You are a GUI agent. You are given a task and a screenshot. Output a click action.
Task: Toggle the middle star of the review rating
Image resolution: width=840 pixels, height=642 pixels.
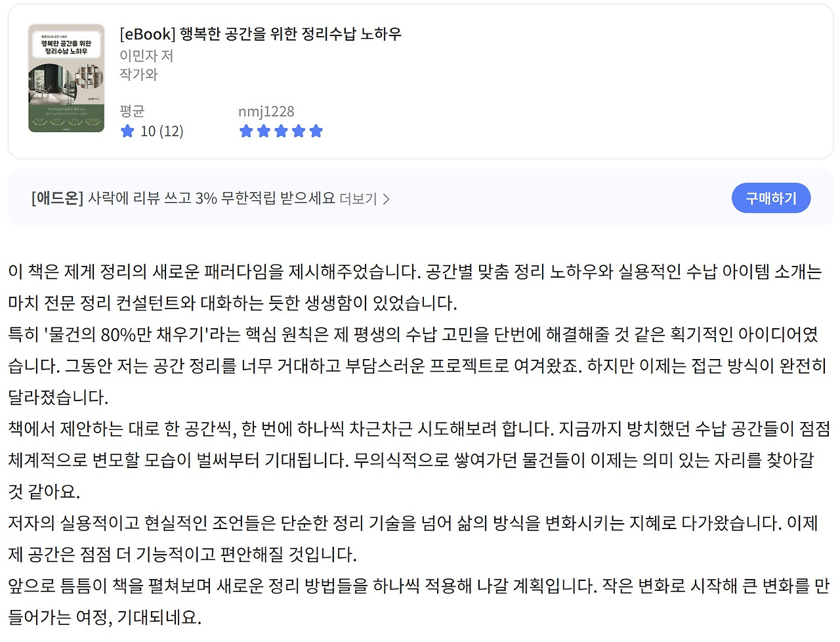[282, 131]
